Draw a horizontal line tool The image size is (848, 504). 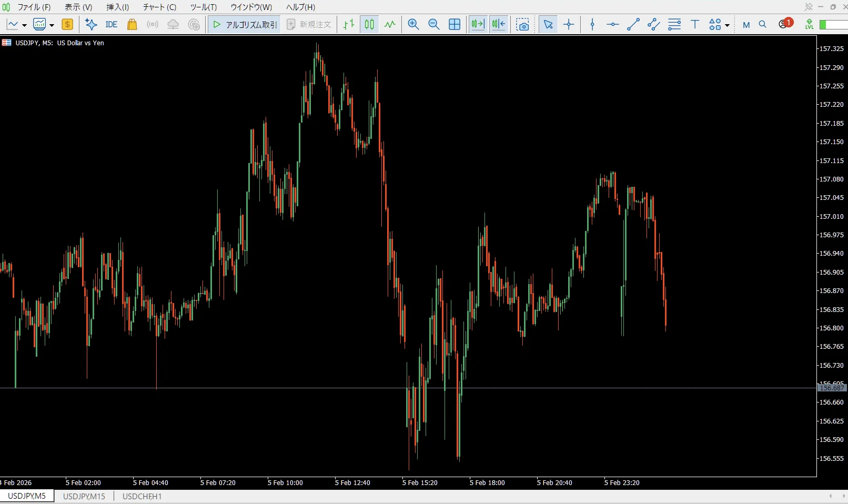[612, 24]
